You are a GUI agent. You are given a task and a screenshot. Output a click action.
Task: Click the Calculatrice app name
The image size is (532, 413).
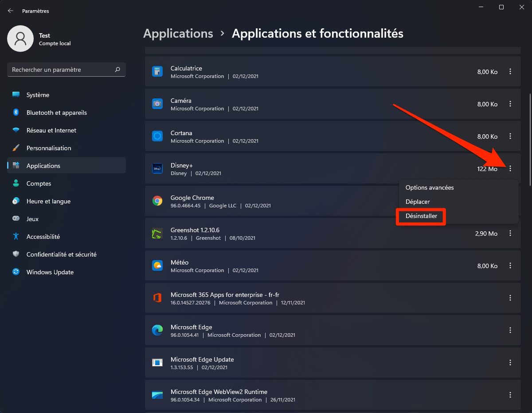point(186,68)
